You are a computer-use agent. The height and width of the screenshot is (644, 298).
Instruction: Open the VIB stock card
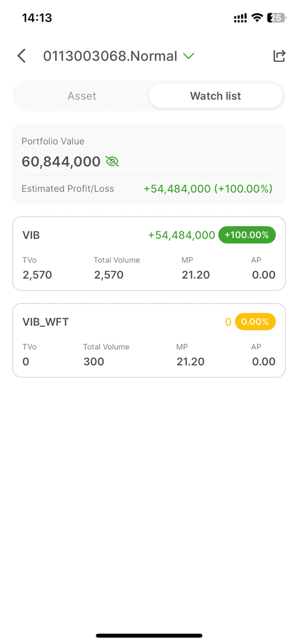click(x=149, y=254)
